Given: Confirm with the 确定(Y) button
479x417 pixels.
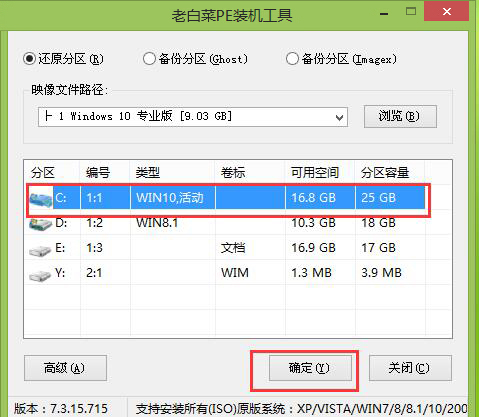Looking at the screenshot, I should point(310,368).
